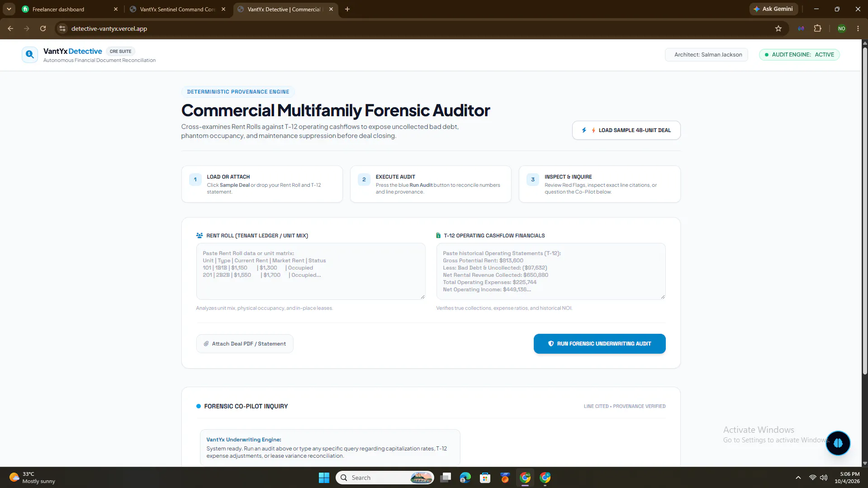
Task: Open a new browser tab
Action: [347, 9]
